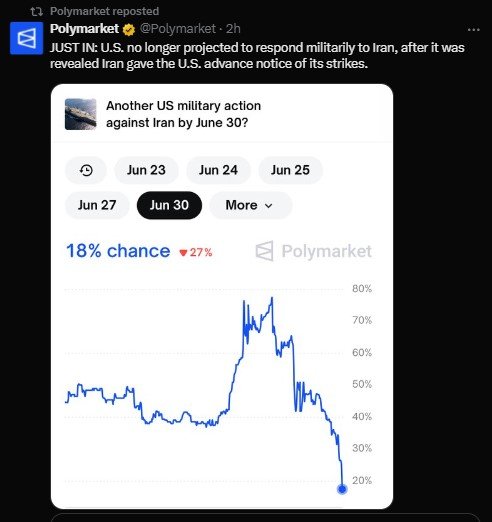Click the ship thumbnail image in card
Viewport: 492px width, 522px height.
(x=81, y=114)
